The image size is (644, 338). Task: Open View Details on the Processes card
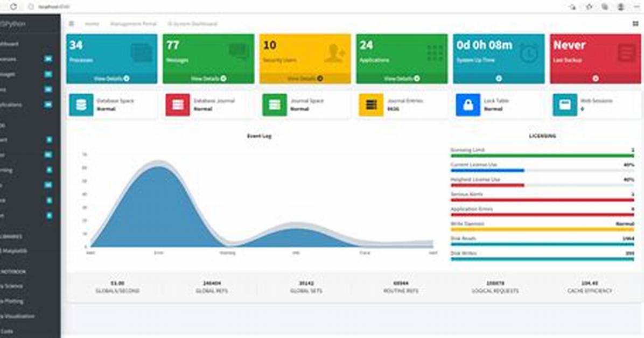[x=111, y=79]
